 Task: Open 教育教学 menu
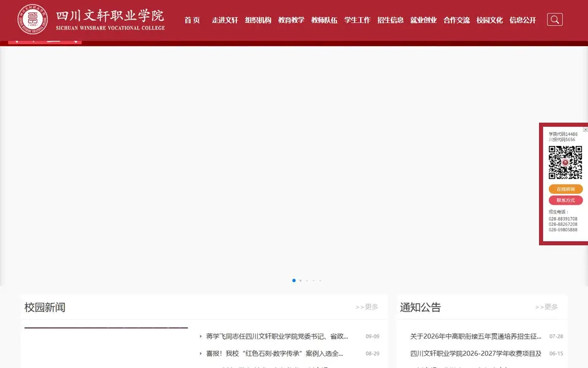tap(291, 20)
